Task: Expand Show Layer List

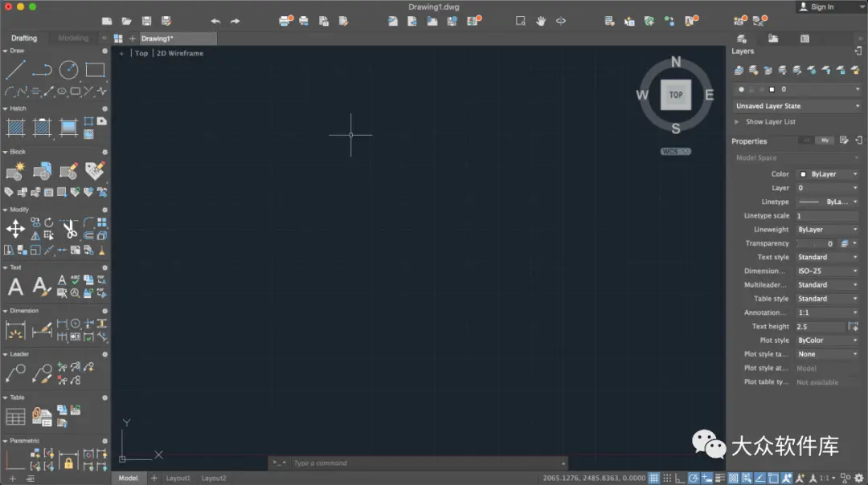Action: point(737,122)
